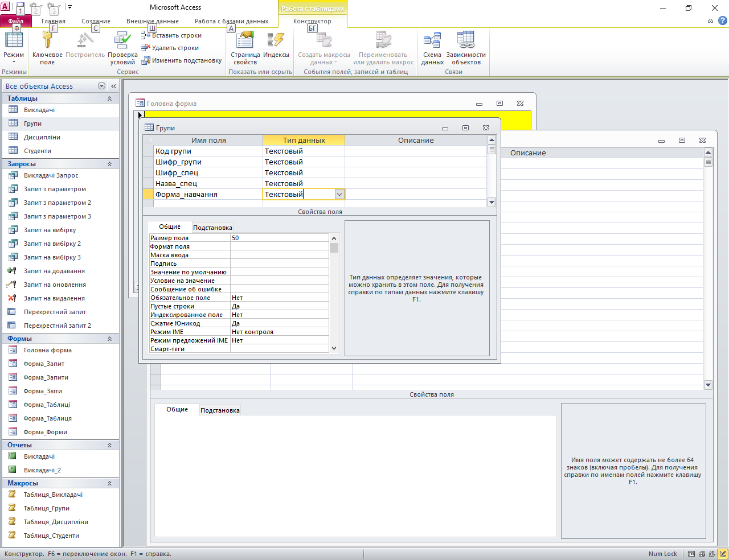Restore down the Microsoft Access application window
Viewport: 729px width, 560px height.
689,8
